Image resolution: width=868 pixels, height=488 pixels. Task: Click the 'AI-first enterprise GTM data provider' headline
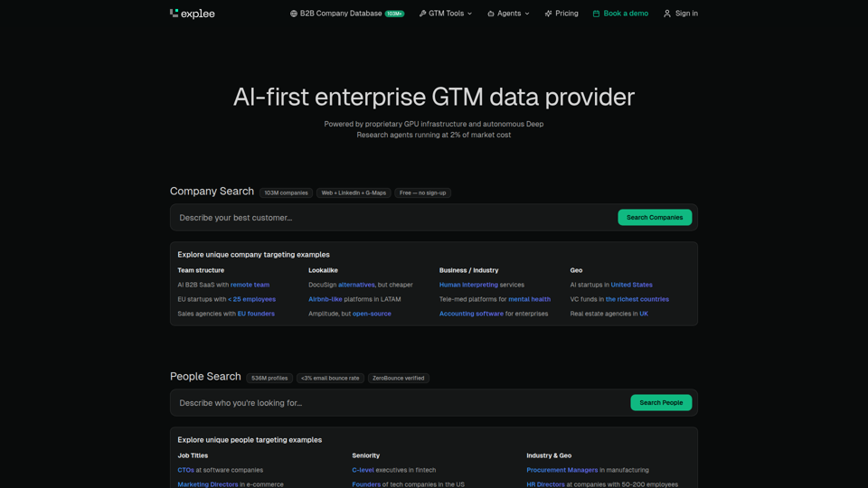tap(434, 98)
